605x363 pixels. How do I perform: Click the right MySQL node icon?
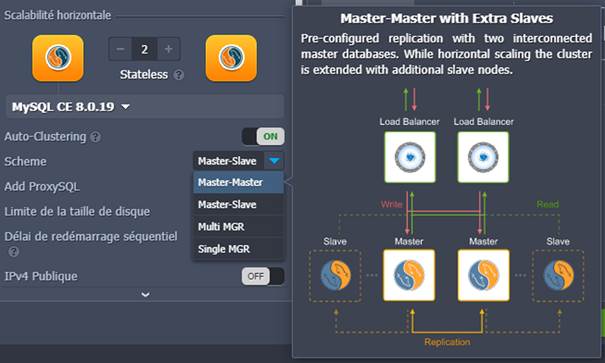point(231,58)
